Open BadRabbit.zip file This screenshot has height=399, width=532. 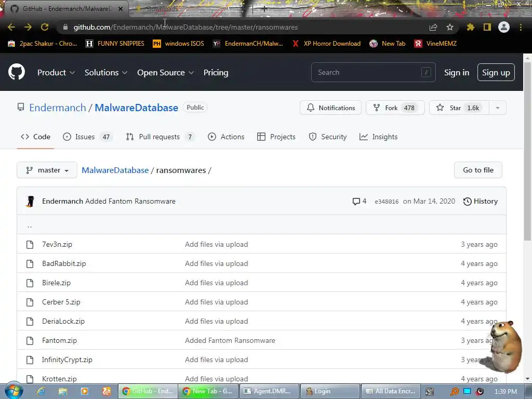click(64, 263)
